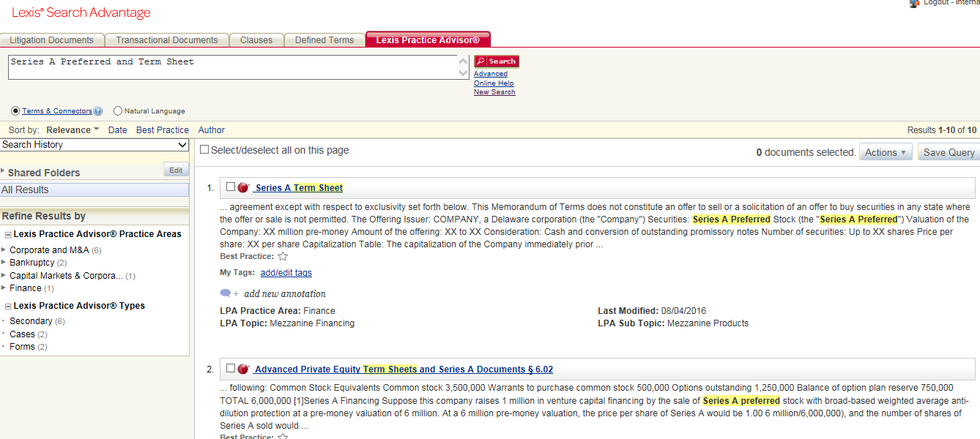Image resolution: width=980 pixels, height=439 pixels.
Task: Tick the checkbox for Advanced Private Equity Term Sheets result
Action: click(231, 368)
